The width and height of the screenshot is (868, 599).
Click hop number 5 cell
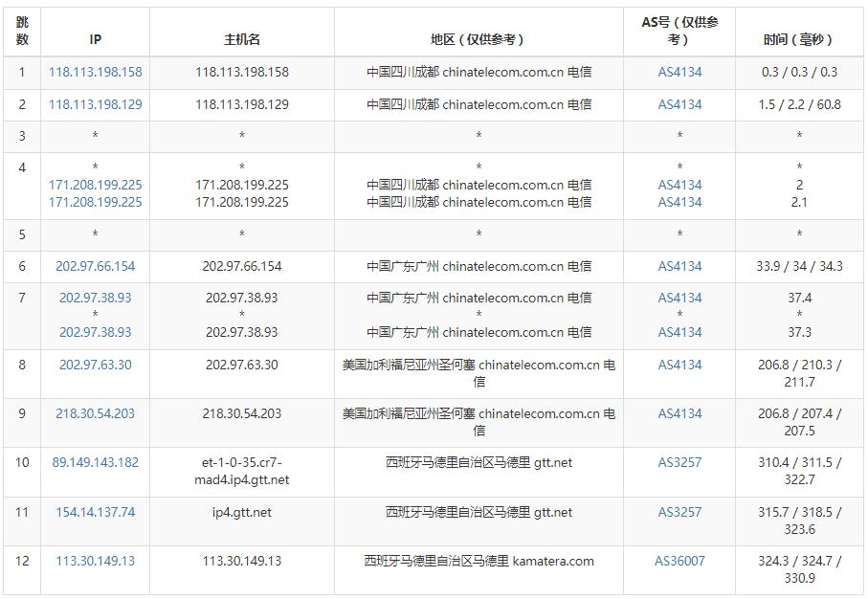pos(22,234)
